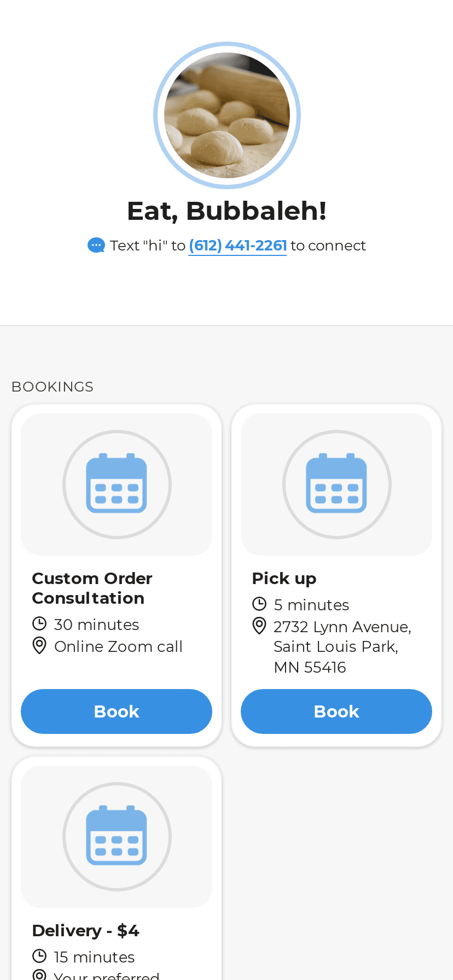Click the Online Zoom call location pin

coord(39,646)
